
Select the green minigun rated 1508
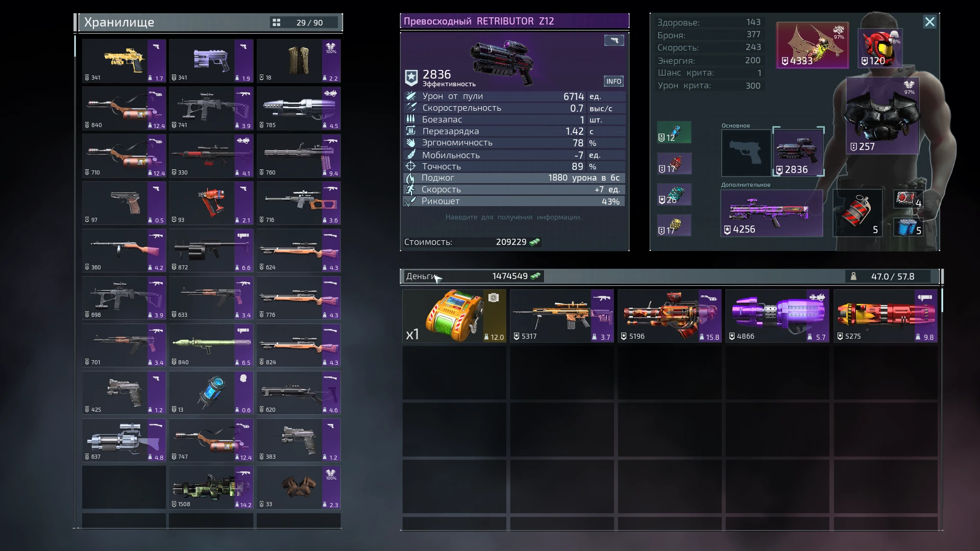[x=211, y=488]
